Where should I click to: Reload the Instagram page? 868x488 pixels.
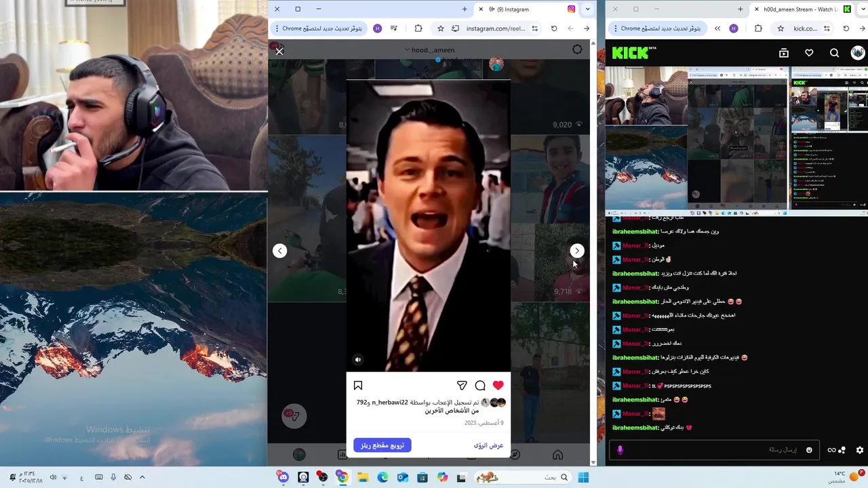coord(554,28)
